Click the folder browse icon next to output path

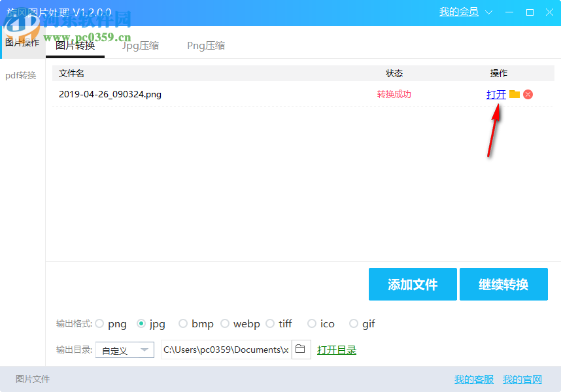(x=301, y=349)
